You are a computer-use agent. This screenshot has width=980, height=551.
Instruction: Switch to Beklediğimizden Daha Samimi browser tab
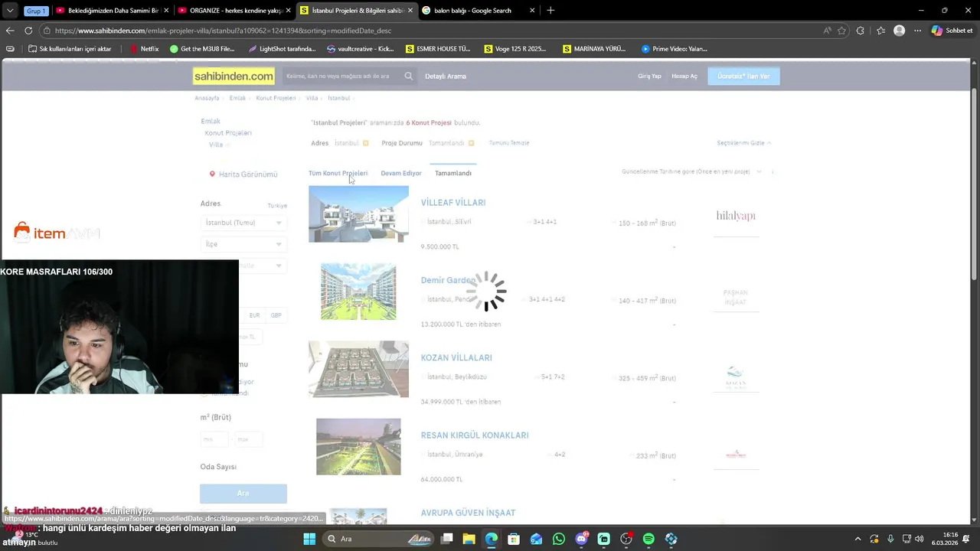pyautogui.click(x=112, y=11)
